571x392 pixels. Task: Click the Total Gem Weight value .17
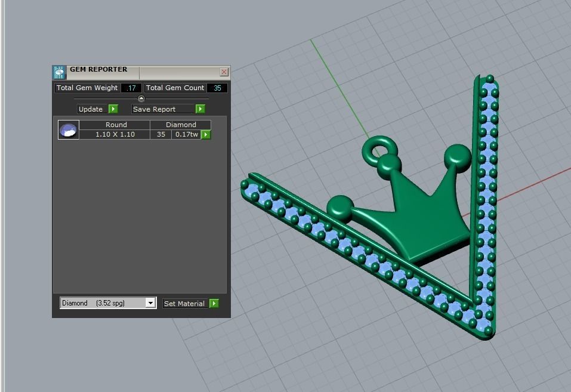pyautogui.click(x=131, y=88)
